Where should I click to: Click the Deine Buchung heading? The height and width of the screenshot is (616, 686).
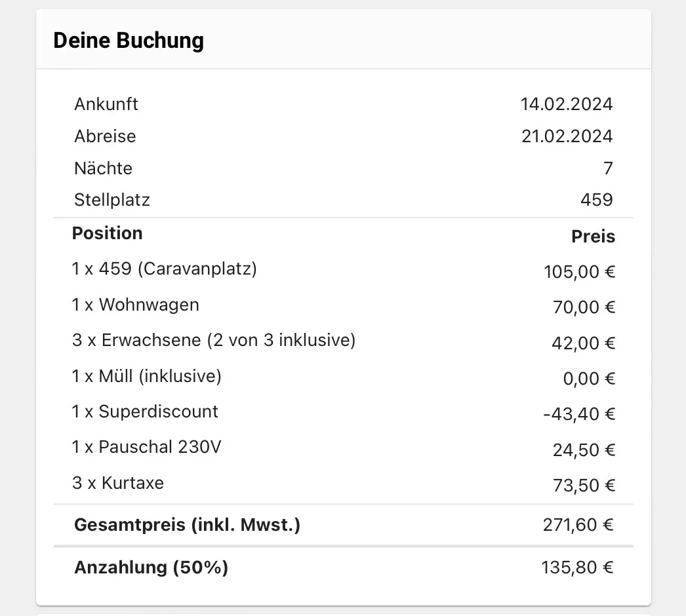[128, 41]
